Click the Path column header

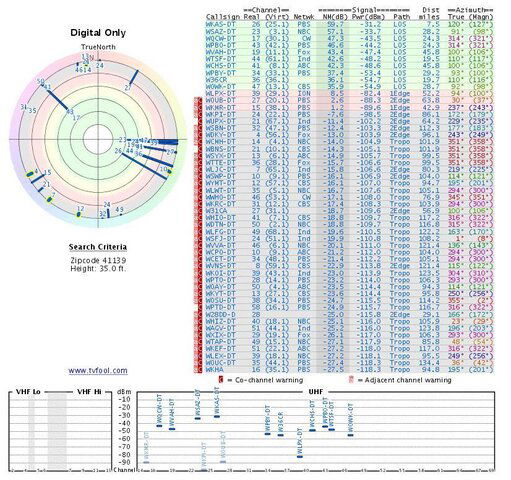(x=401, y=17)
